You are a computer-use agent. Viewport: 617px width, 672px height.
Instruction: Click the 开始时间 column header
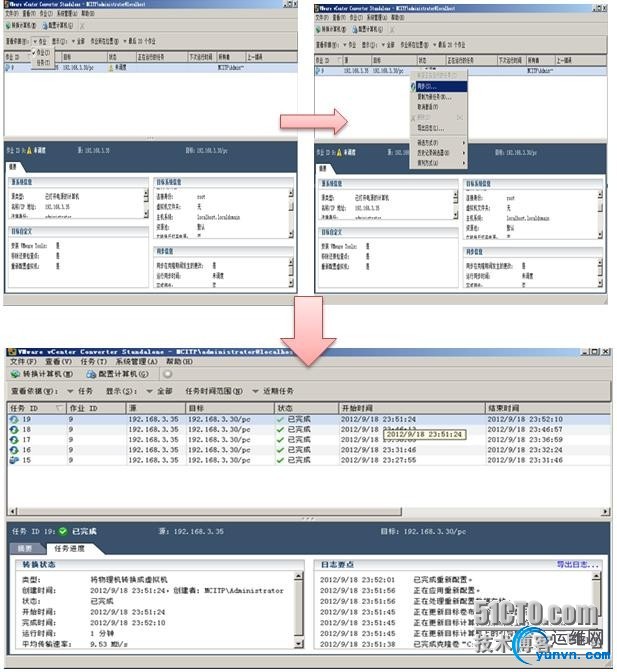(411, 408)
